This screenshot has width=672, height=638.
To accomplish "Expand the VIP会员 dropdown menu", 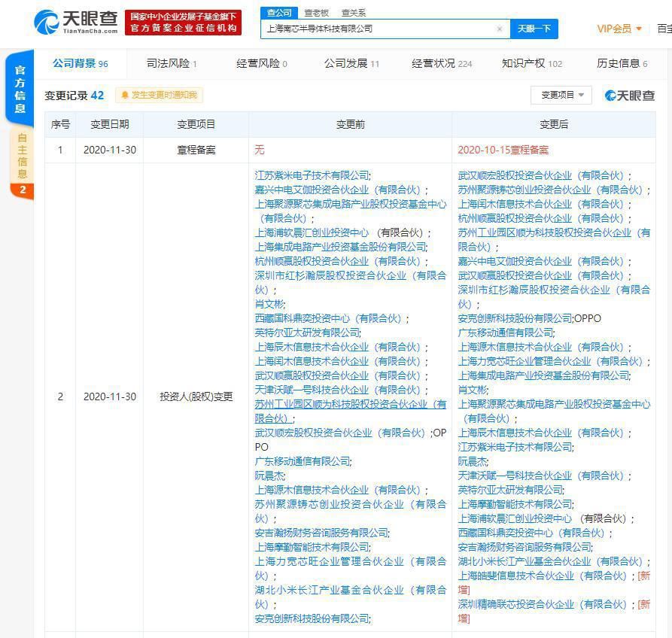I will (x=619, y=29).
